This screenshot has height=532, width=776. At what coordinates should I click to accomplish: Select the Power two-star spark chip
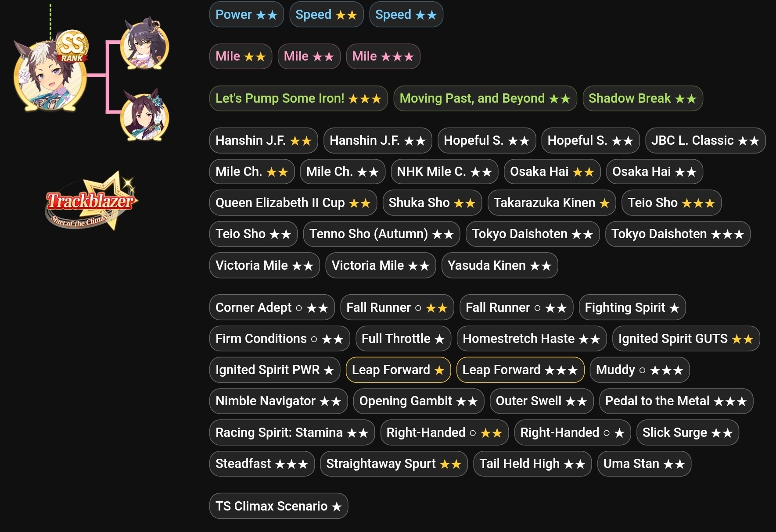tap(247, 14)
